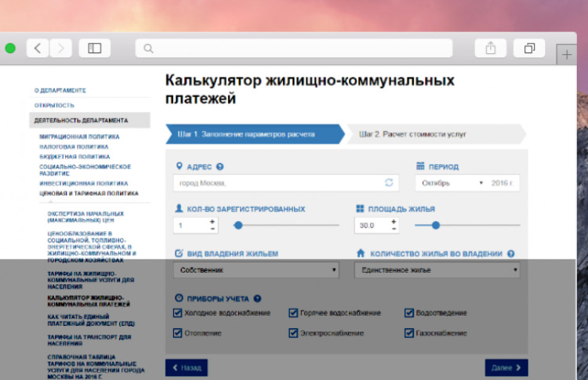The image size is (588, 380).
Task: Open Налоговая политика link
Action: click(74, 147)
